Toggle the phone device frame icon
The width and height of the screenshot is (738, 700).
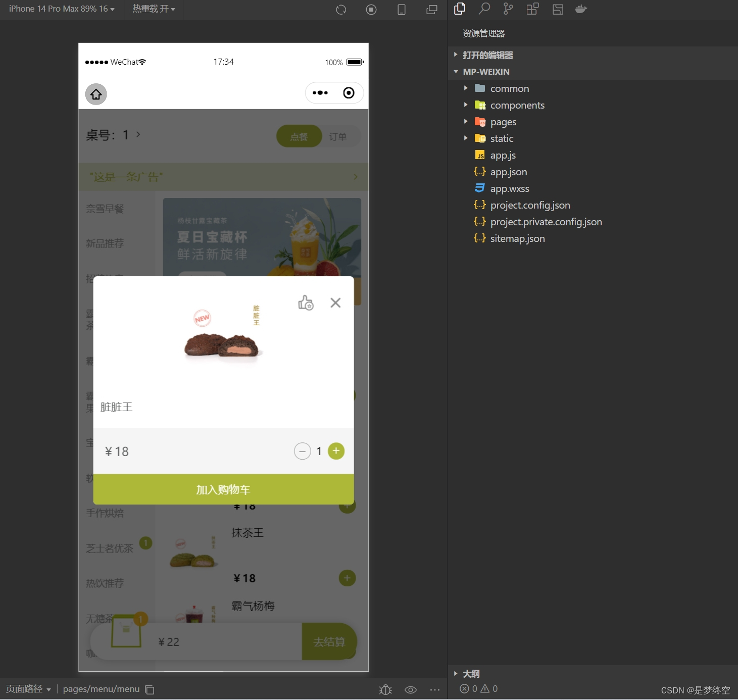pyautogui.click(x=402, y=10)
